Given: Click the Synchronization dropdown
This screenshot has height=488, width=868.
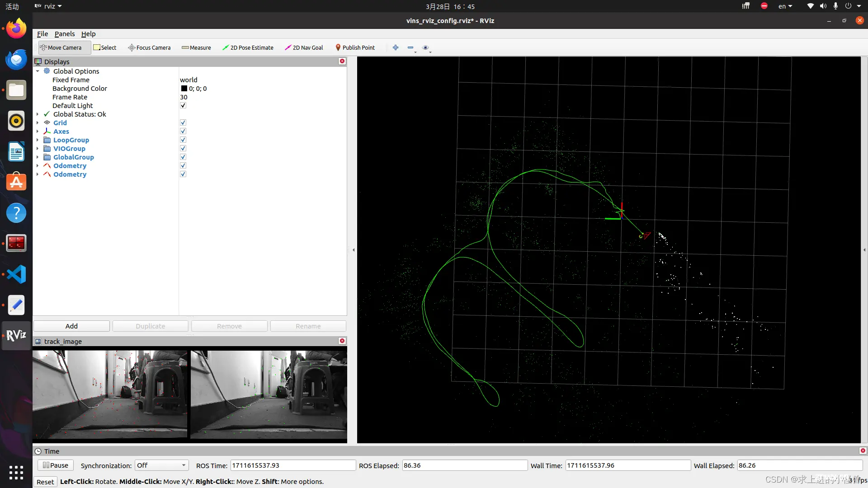Looking at the screenshot, I should (161, 465).
